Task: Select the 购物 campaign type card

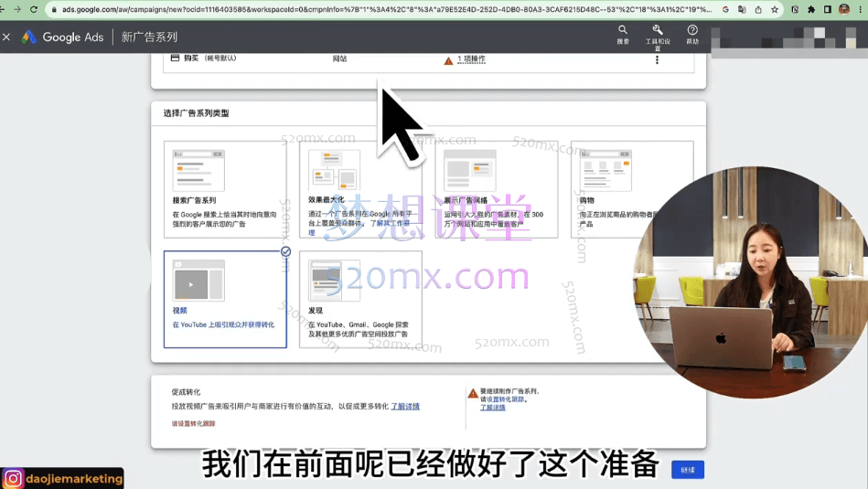Action: point(632,190)
